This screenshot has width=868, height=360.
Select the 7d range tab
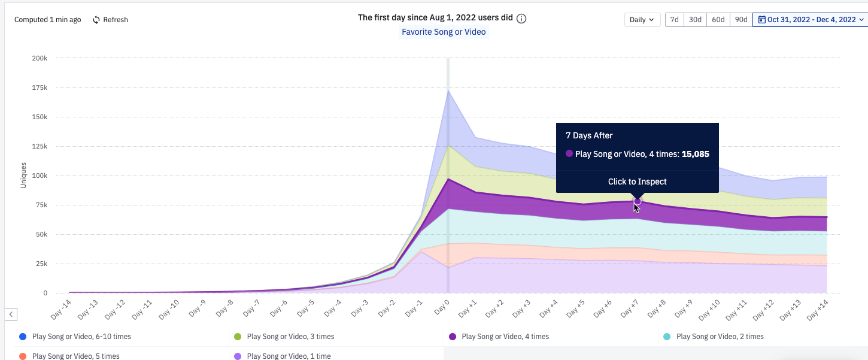674,20
